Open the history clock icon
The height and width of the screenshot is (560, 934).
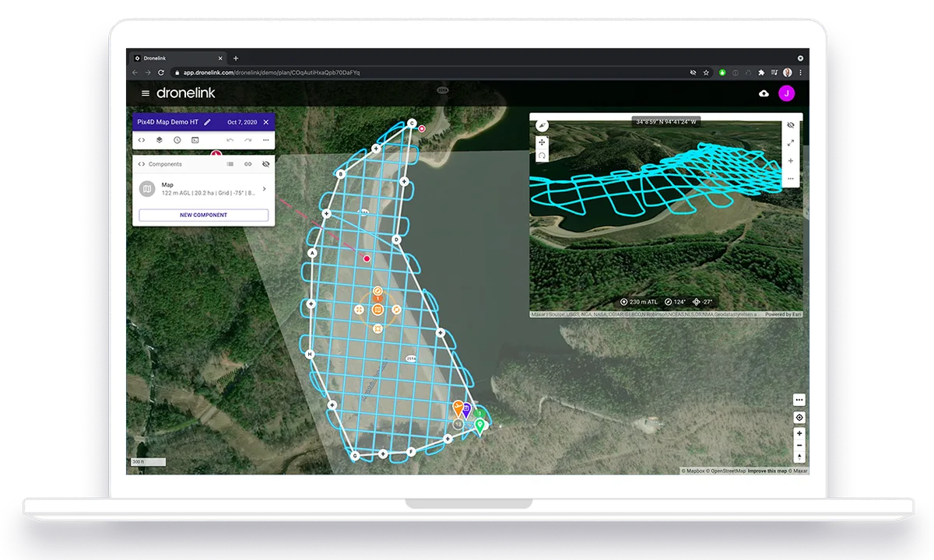point(177,140)
